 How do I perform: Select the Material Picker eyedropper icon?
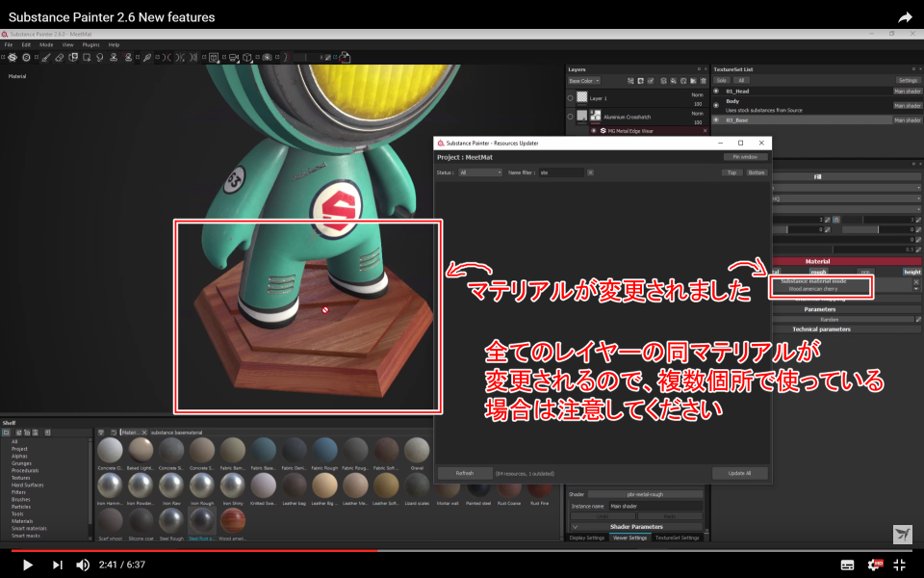(147, 57)
